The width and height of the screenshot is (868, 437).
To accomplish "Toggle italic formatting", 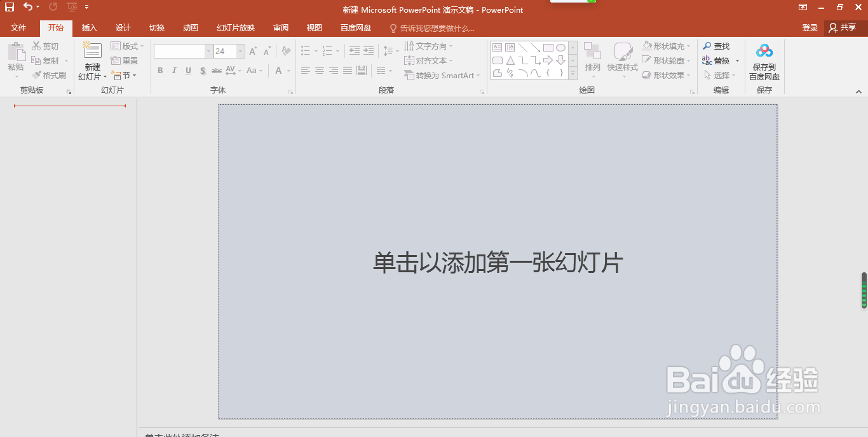I will click(x=173, y=71).
